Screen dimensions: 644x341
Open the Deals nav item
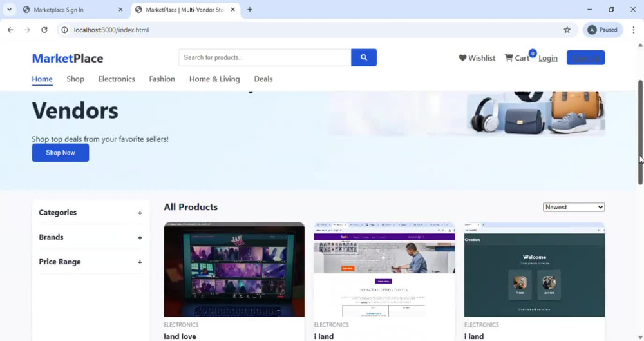click(263, 79)
